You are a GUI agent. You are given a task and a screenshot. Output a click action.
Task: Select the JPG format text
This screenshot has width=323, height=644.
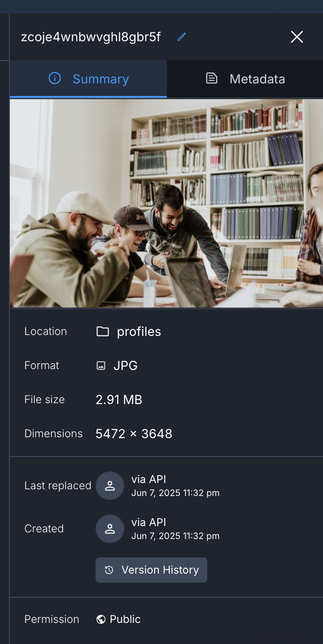(x=126, y=366)
